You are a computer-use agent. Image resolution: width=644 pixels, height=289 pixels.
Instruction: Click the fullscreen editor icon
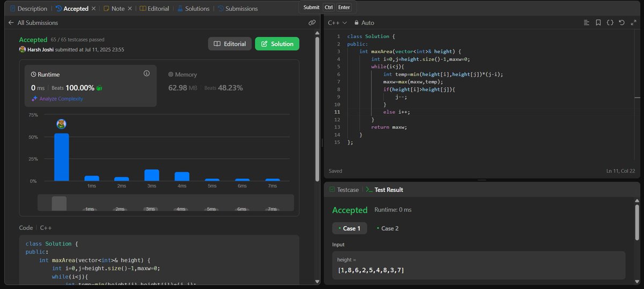(x=633, y=23)
